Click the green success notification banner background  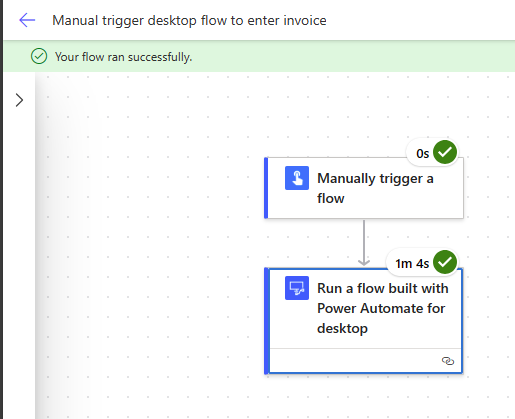pyautogui.click(x=333, y=56)
